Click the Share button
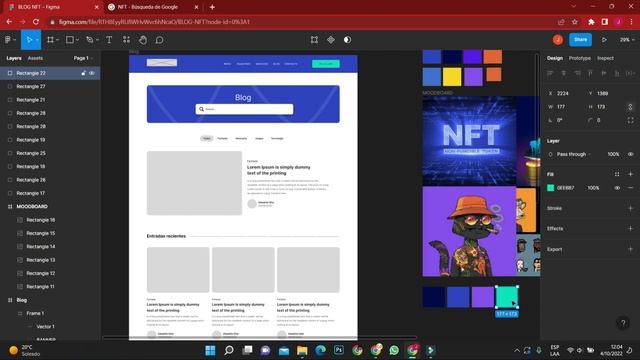 pyautogui.click(x=580, y=40)
